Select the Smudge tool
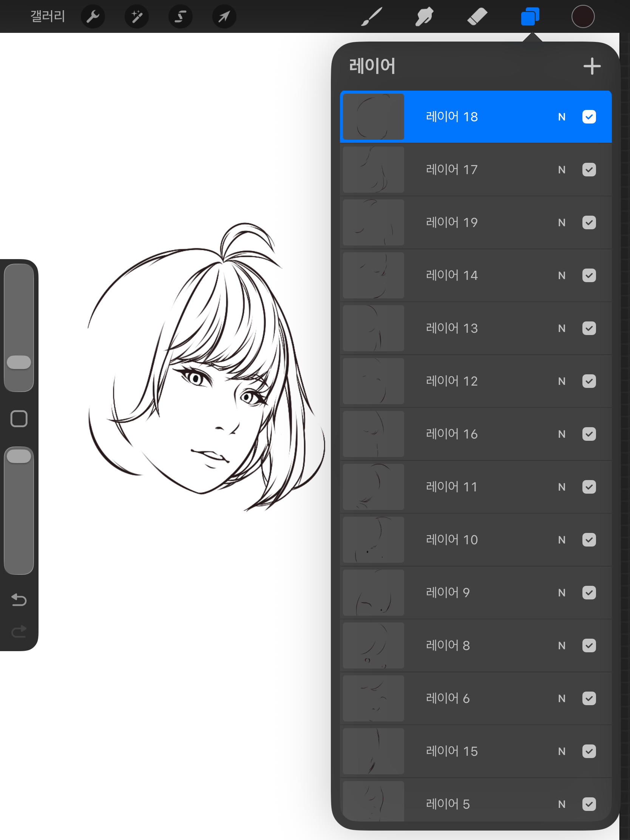The height and width of the screenshot is (840, 630). pos(424,17)
